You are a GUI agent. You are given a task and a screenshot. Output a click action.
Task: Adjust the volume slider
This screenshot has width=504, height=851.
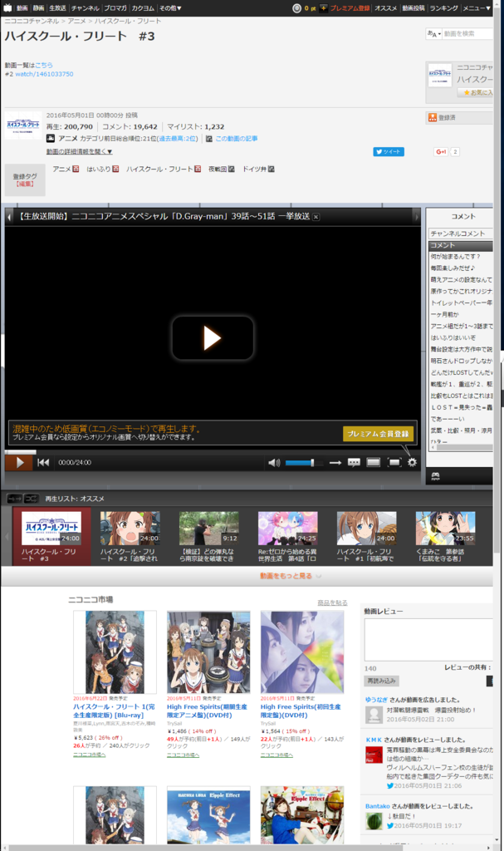tap(304, 462)
